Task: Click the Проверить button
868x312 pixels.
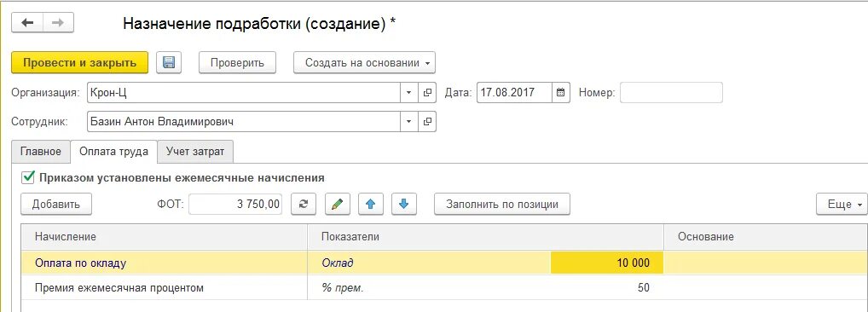Action: pyautogui.click(x=238, y=62)
